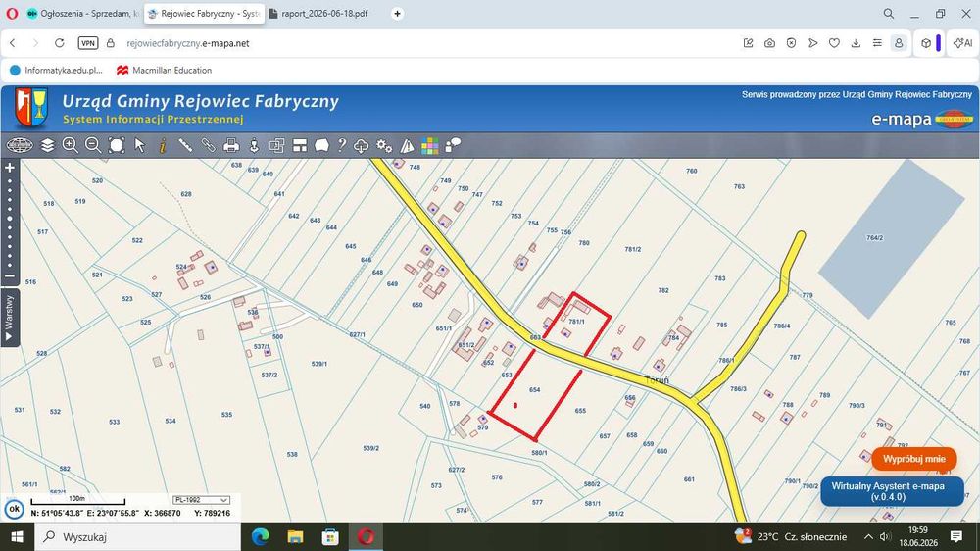Open the map layers tool
Image resolution: width=980 pixels, height=551 pixels.
tap(47, 146)
